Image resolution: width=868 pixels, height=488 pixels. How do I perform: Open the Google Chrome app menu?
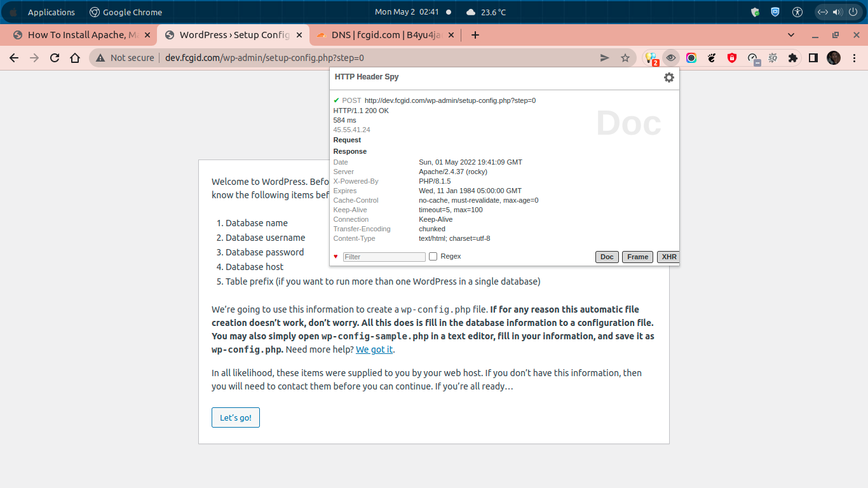click(x=126, y=12)
